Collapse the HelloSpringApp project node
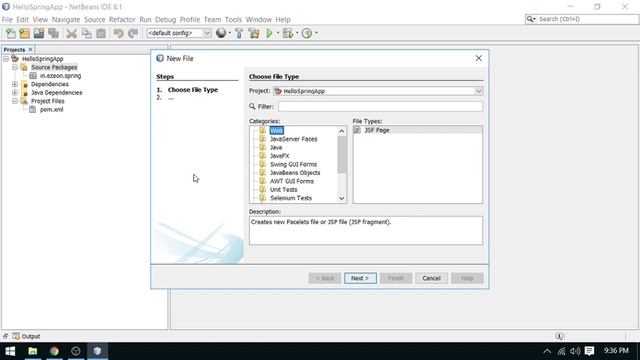This screenshot has width=640, height=360. [6, 59]
